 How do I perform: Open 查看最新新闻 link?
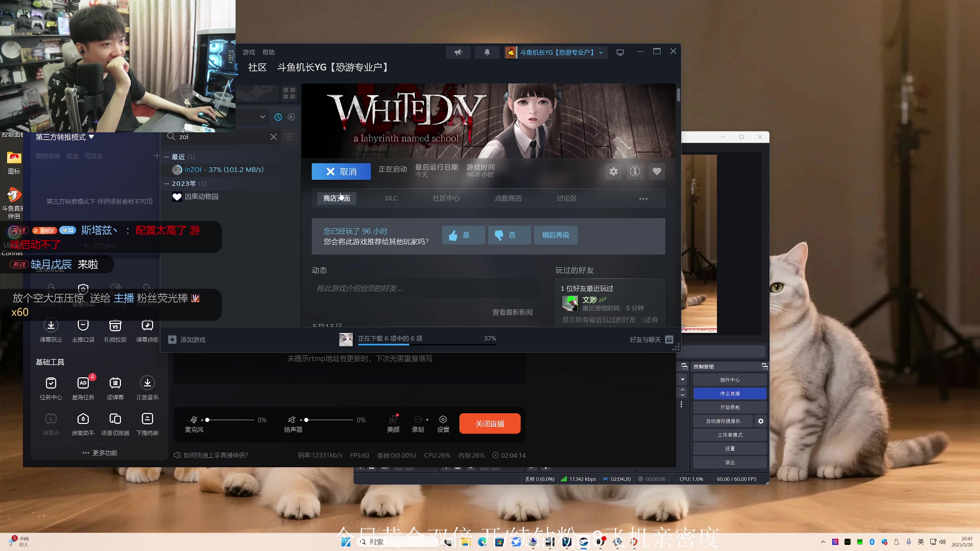click(512, 313)
